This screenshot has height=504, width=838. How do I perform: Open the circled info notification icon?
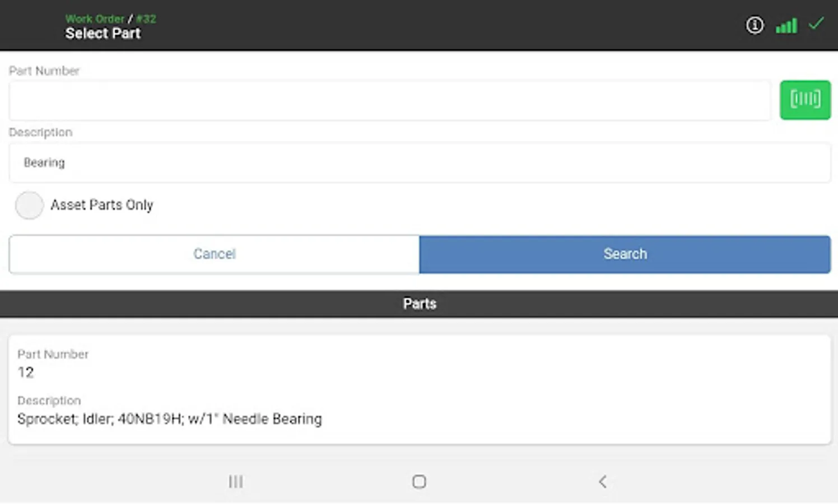(755, 25)
